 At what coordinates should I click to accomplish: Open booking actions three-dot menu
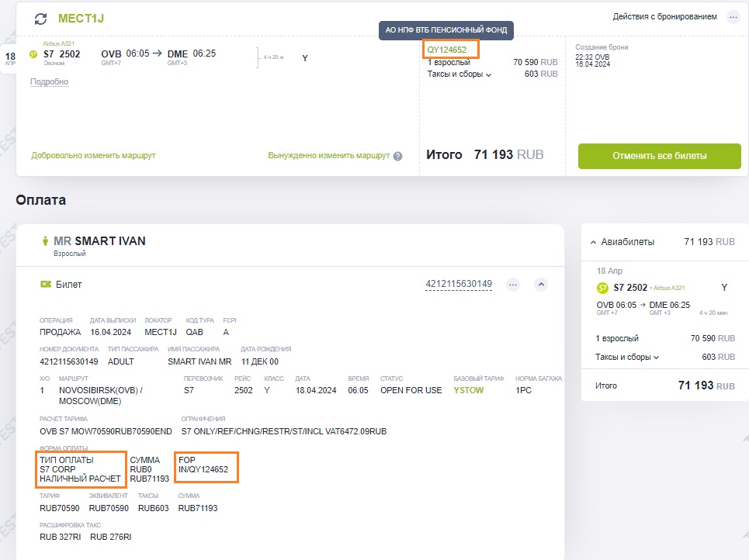pos(733,17)
